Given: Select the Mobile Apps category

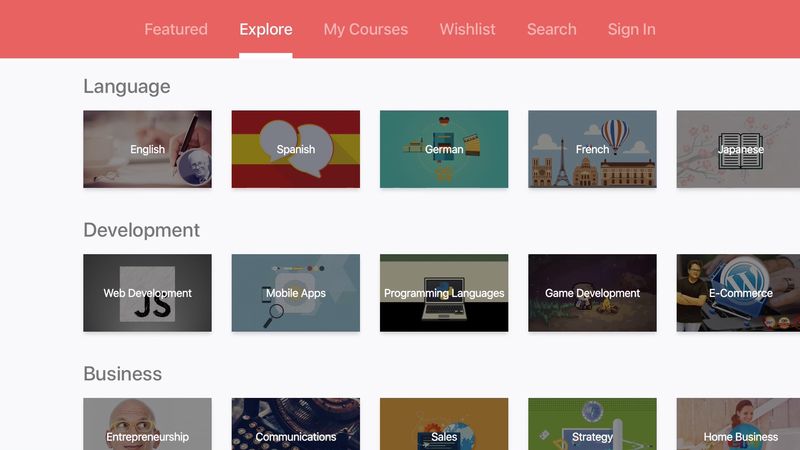Looking at the screenshot, I should point(295,293).
